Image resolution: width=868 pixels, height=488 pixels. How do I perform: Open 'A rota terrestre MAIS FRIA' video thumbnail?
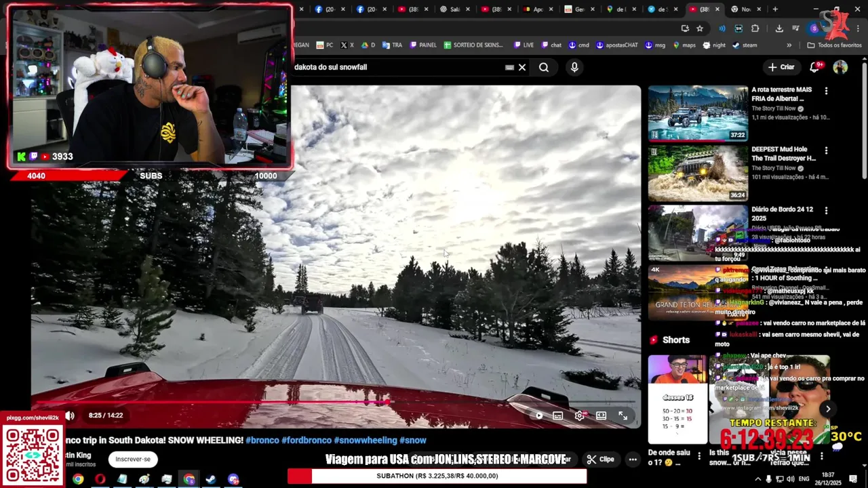pos(698,113)
